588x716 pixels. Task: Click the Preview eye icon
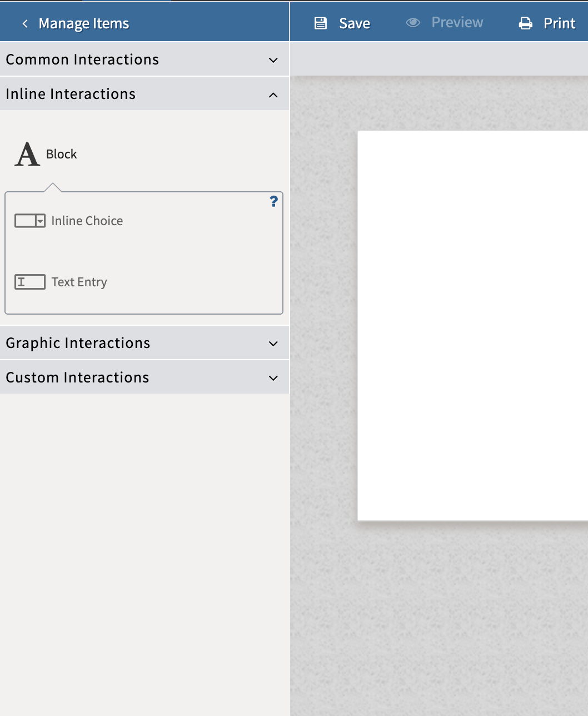(412, 22)
